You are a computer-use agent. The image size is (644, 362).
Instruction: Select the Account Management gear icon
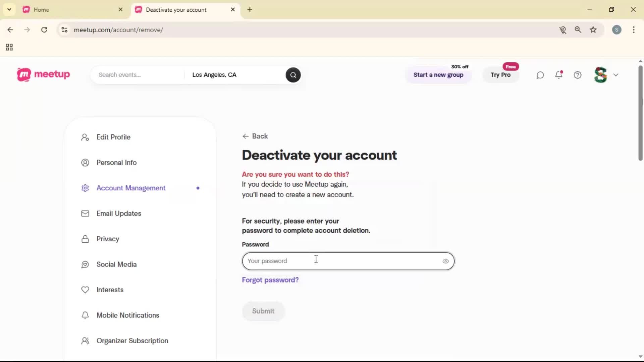85,188
